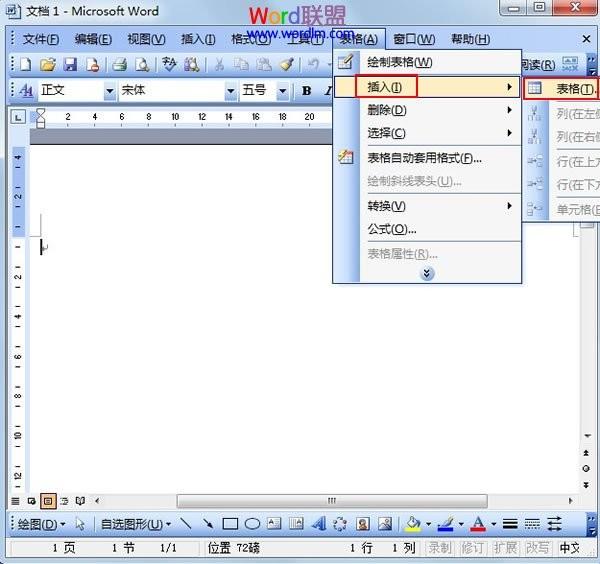Pick the Rectangle shape tool
600x564 pixels.
[x=230, y=523]
